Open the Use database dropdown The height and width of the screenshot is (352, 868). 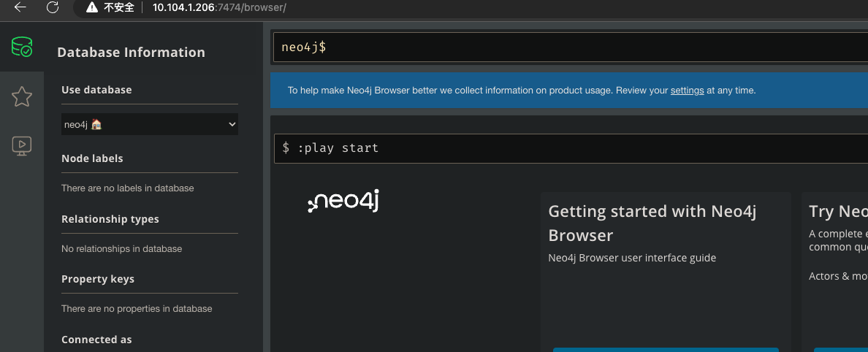[150, 125]
